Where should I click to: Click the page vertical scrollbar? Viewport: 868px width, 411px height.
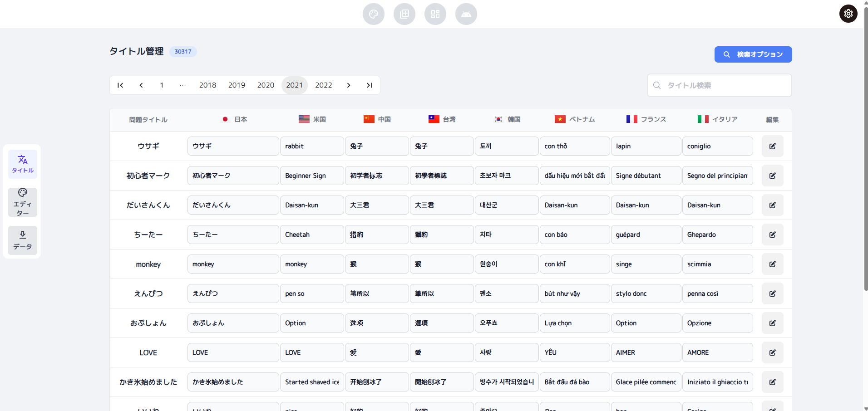point(866,150)
